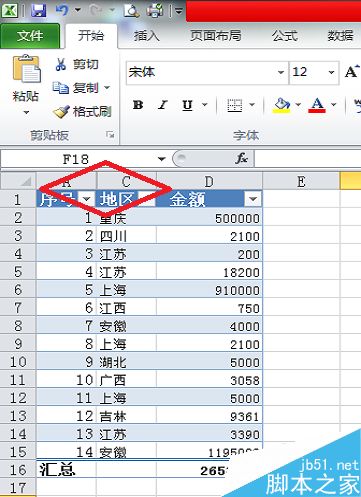Click 剪切 scissors button
This screenshot has height=497, width=361.
pyautogui.click(x=76, y=64)
